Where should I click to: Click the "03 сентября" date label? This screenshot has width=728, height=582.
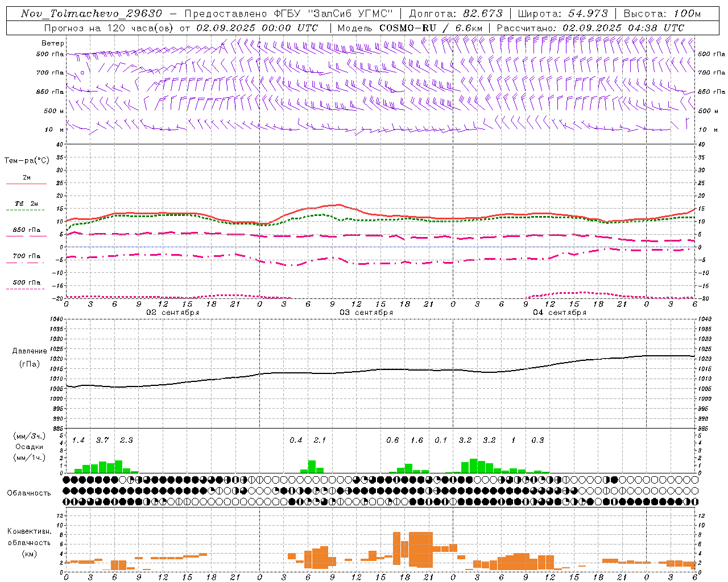(x=366, y=313)
